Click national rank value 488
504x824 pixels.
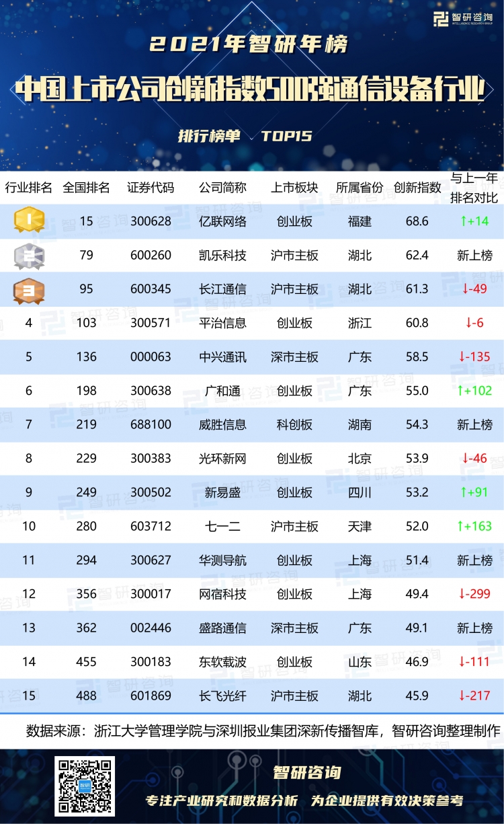click(x=86, y=696)
